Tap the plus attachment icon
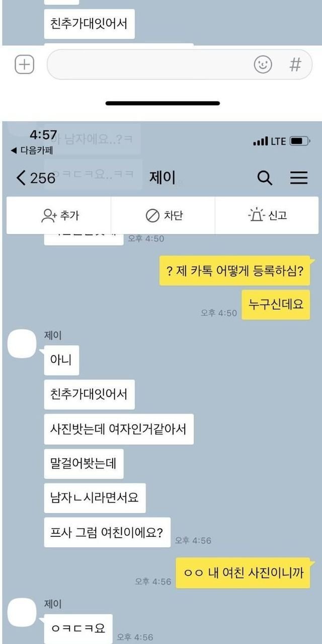This screenshot has width=322, height=644. coord(24,64)
